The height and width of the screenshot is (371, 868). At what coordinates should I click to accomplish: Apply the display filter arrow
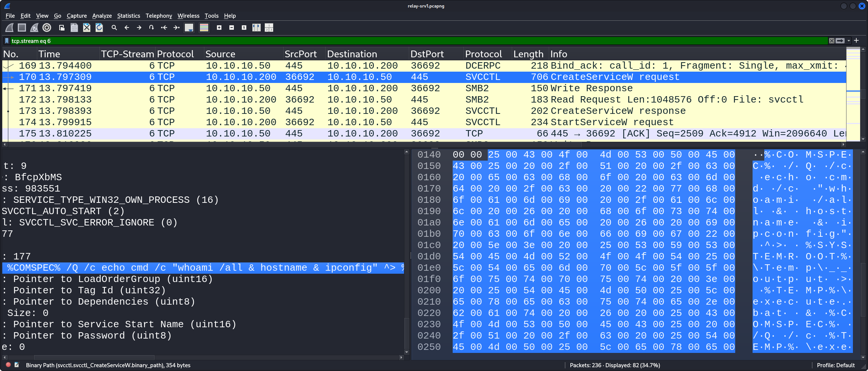click(840, 41)
